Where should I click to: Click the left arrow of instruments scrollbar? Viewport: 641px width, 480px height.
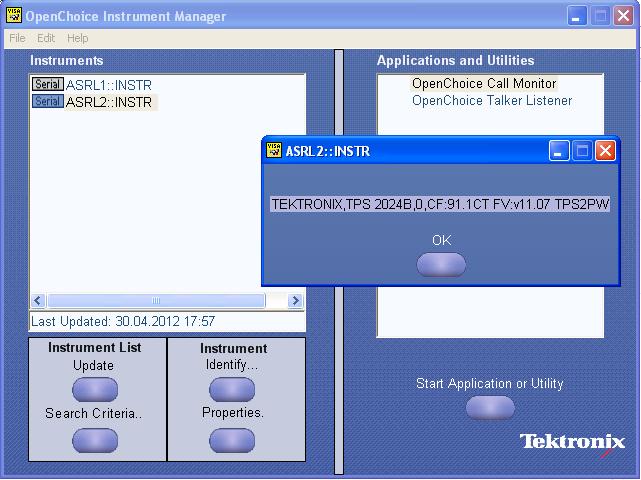click(38, 301)
